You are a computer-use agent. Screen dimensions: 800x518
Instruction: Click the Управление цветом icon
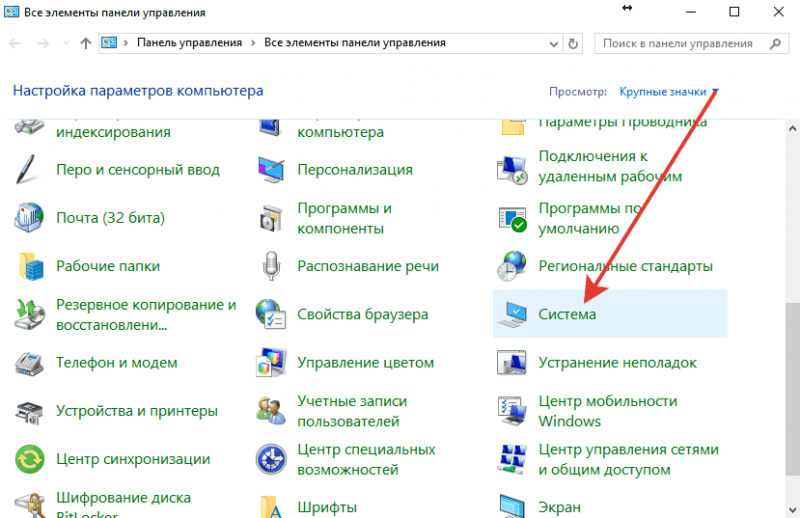pos(271,362)
